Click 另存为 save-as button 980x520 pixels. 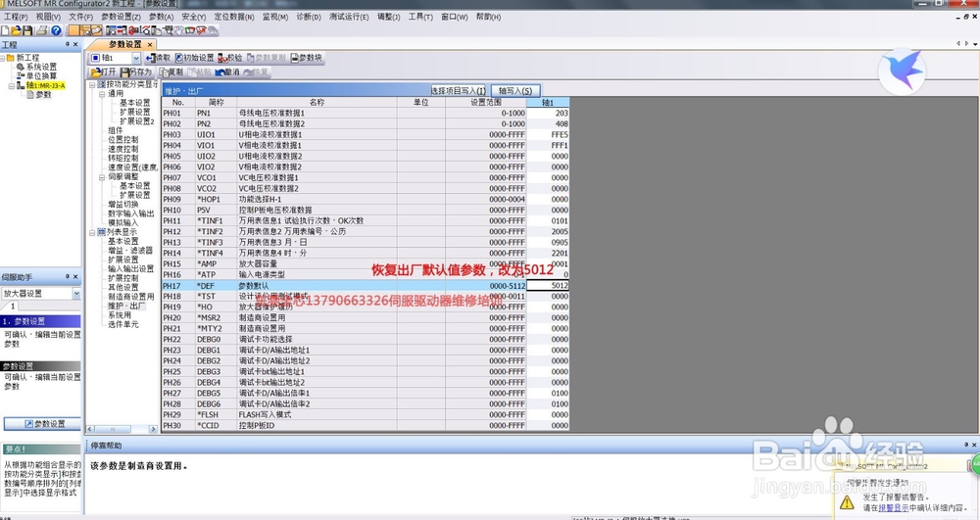pos(136,72)
